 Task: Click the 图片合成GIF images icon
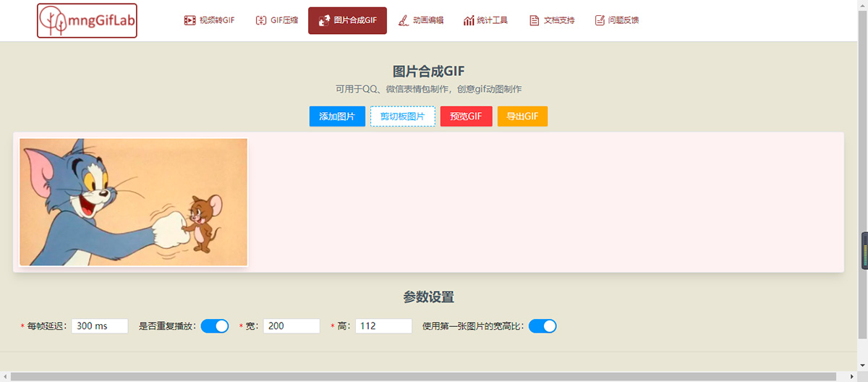[x=325, y=20]
